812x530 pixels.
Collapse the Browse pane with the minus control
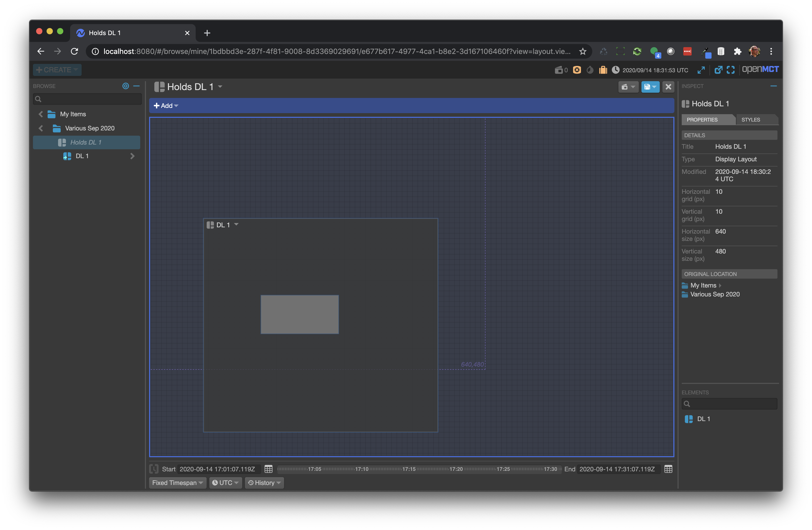tap(137, 86)
